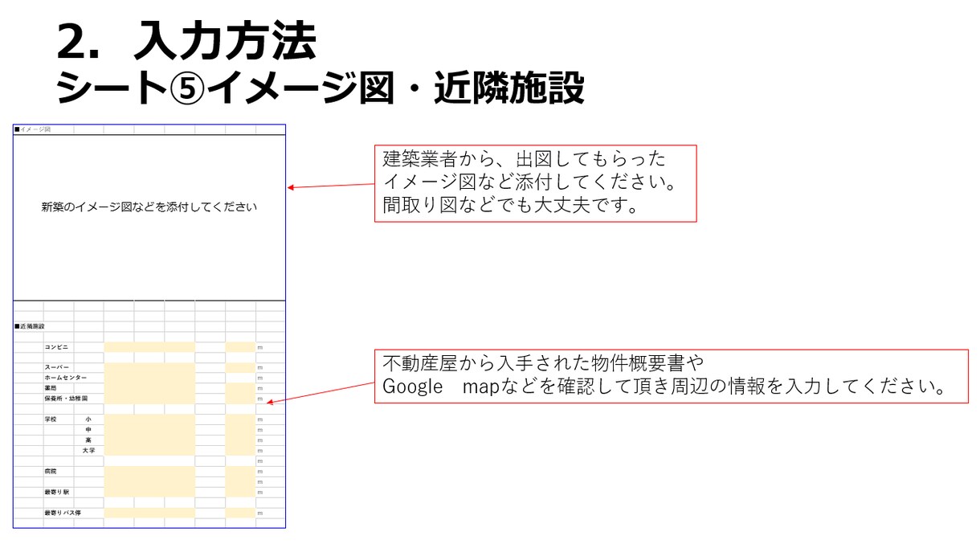
Task: Select the "最寄り駅" label cell
Action: point(58,492)
